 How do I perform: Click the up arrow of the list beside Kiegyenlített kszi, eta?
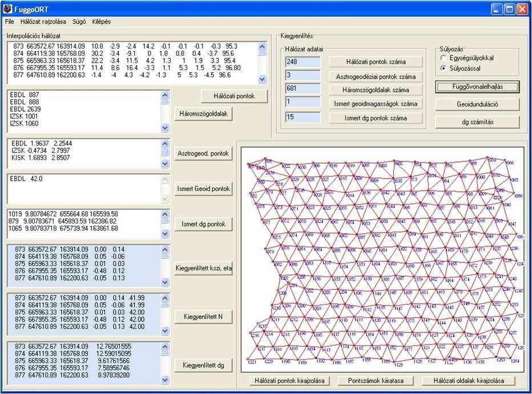click(165, 250)
